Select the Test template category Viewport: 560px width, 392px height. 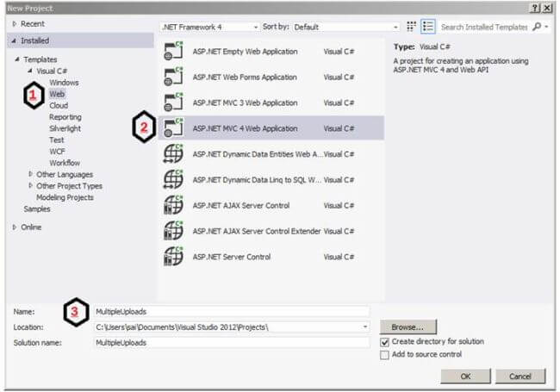[56, 140]
